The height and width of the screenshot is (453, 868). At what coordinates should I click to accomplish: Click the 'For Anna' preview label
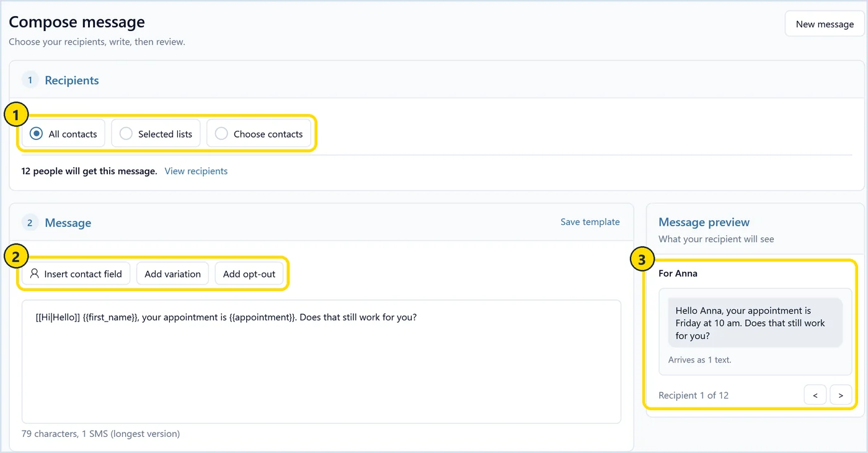coord(678,273)
